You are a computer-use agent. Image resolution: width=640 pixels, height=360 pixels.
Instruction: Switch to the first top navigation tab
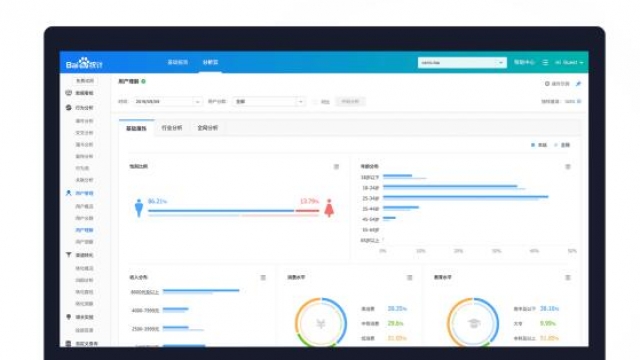coord(178,62)
